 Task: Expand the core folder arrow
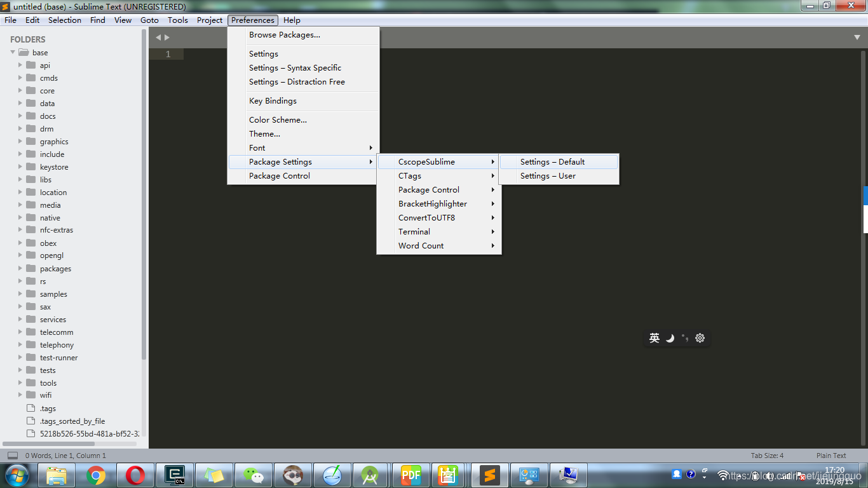[20, 90]
